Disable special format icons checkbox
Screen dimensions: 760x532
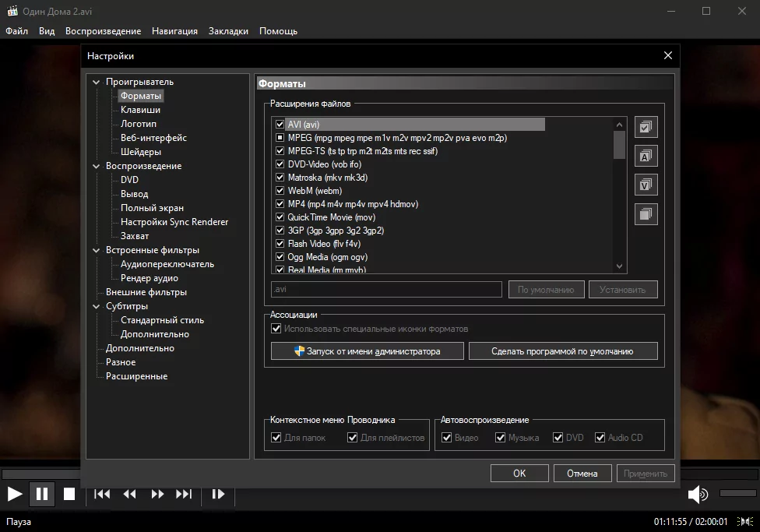[276, 328]
